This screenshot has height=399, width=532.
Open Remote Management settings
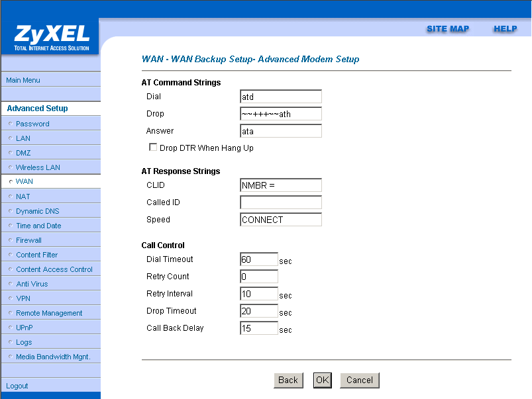point(49,314)
